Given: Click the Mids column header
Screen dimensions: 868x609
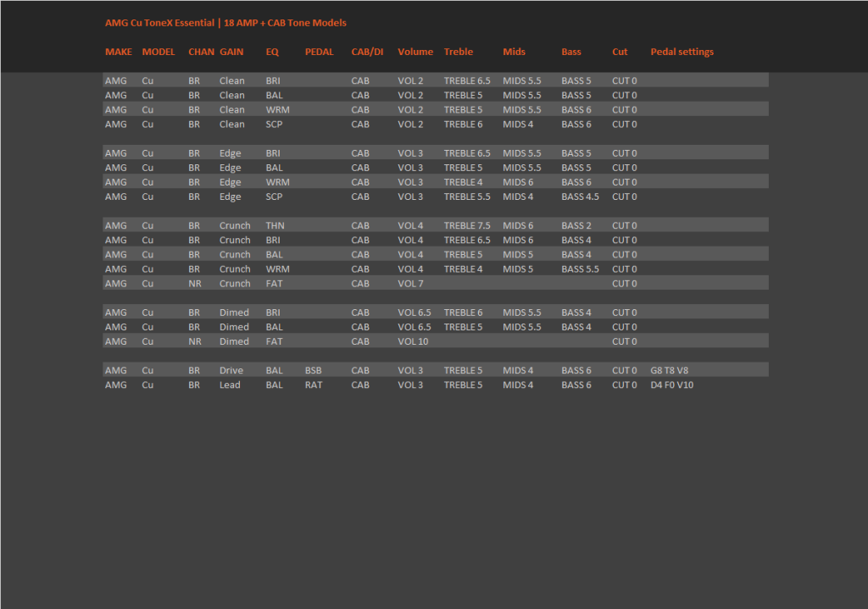Looking at the screenshot, I should click(514, 52).
